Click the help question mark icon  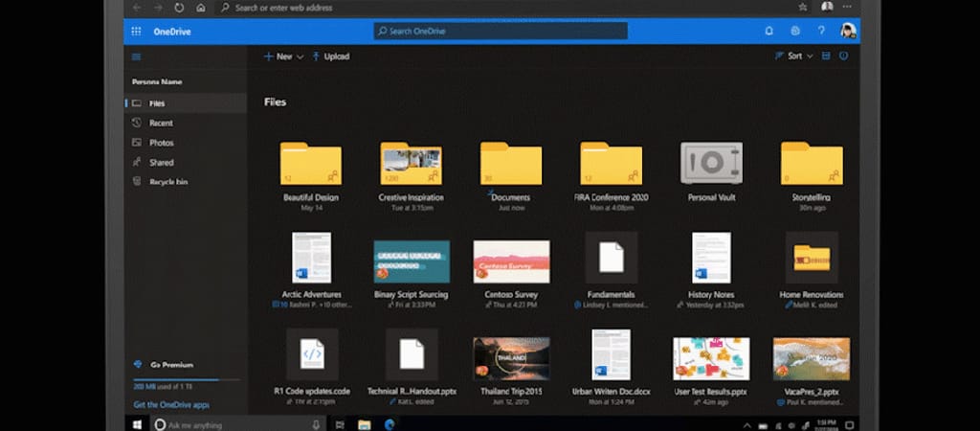pos(821,32)
